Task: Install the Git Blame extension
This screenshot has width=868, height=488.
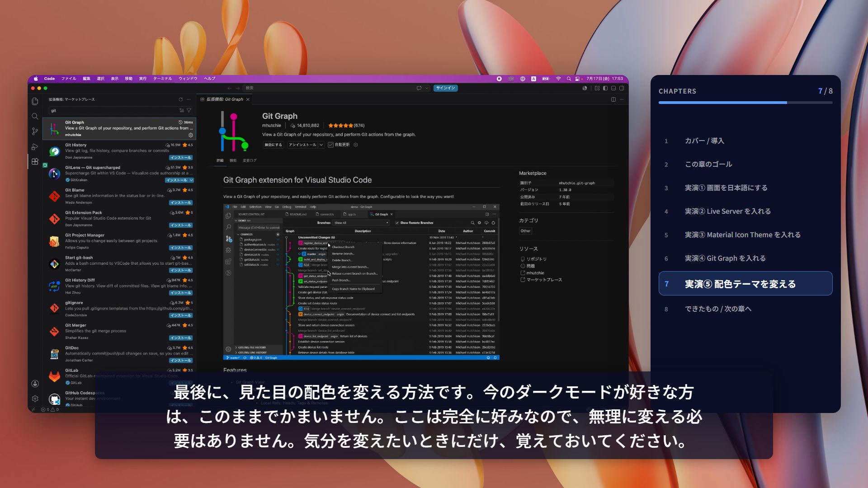Action: point(181,203)
